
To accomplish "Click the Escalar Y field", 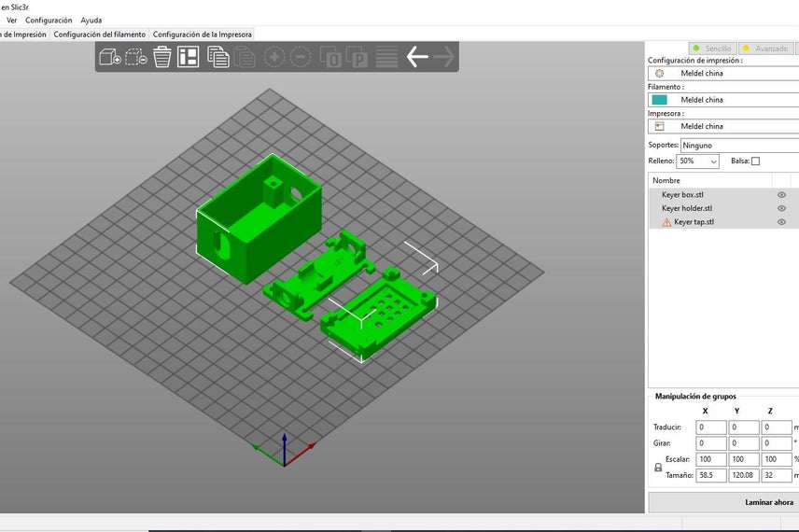I will pyautogui.click(x=744, y=459).
